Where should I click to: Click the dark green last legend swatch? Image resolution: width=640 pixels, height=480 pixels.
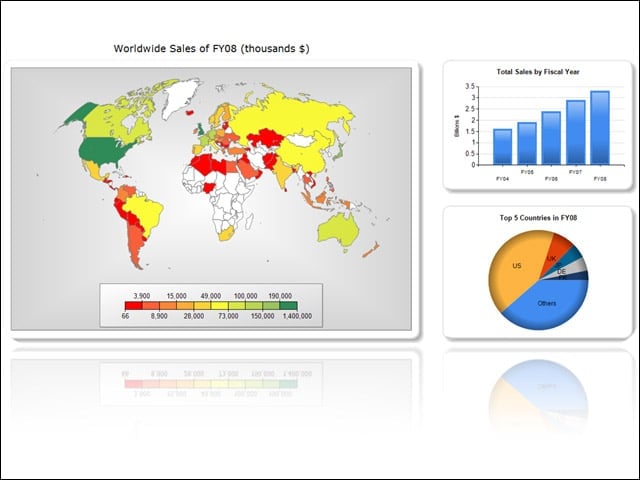[x=289, y=306]
